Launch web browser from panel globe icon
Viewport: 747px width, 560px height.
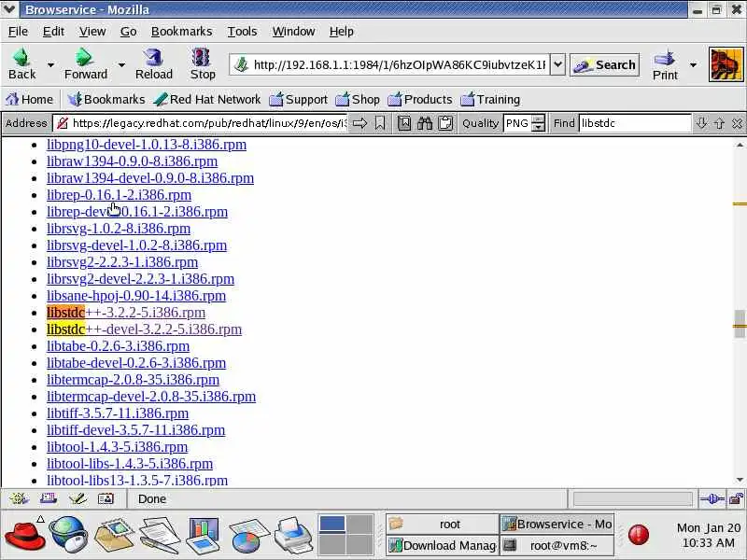(68, 535)
